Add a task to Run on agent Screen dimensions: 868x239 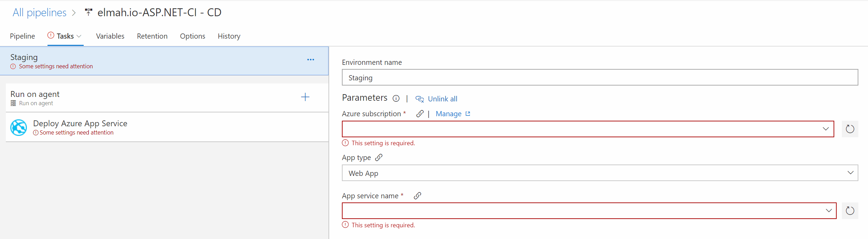point(305,97)
